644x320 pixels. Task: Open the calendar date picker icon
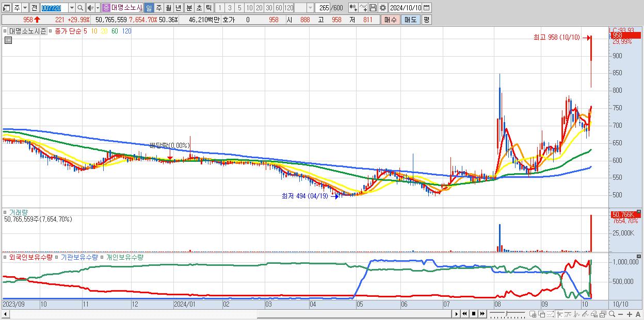tap(426, 8)
